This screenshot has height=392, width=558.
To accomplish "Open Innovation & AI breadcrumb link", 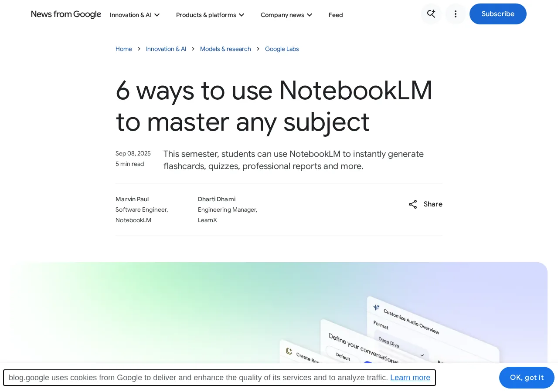I will point(166,49).
